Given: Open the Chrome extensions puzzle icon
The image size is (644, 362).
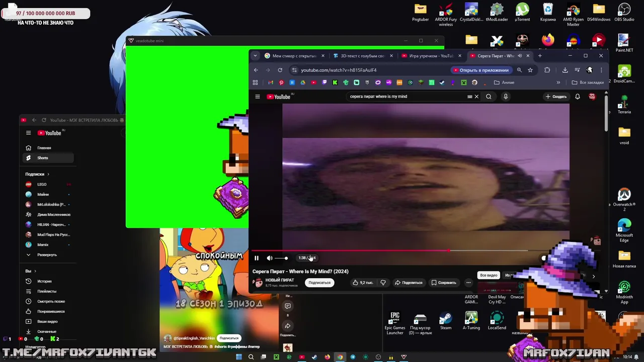Looking at the screenshot, I should (547, 70).
